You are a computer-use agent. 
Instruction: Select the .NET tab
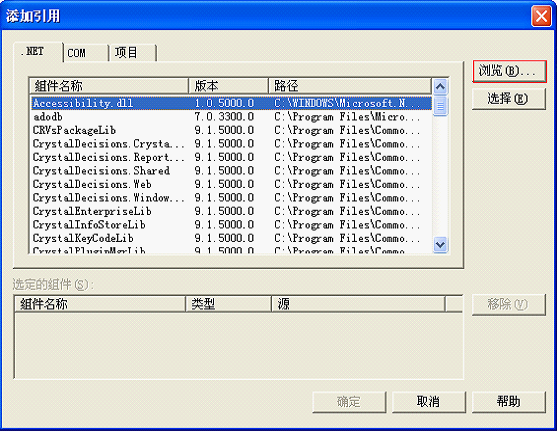tap(38, 52)
